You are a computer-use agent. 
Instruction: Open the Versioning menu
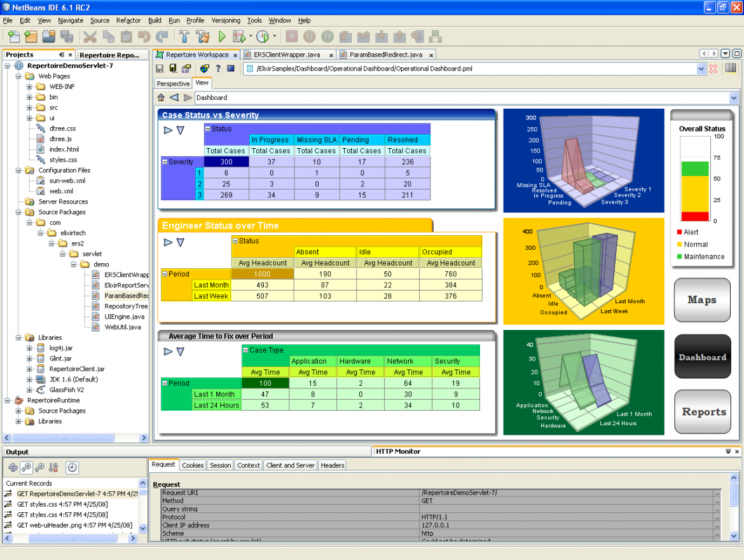pyautogui.click(x=226, y=20)
